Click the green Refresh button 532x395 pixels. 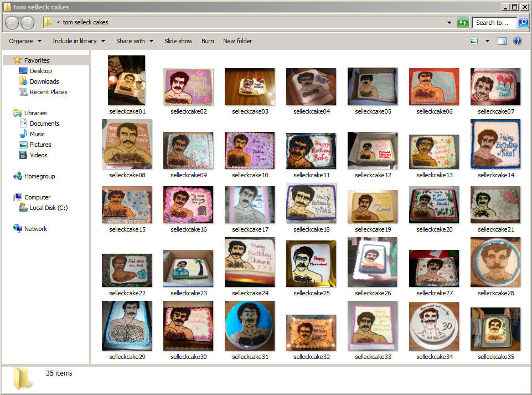(x=463, y=23)
